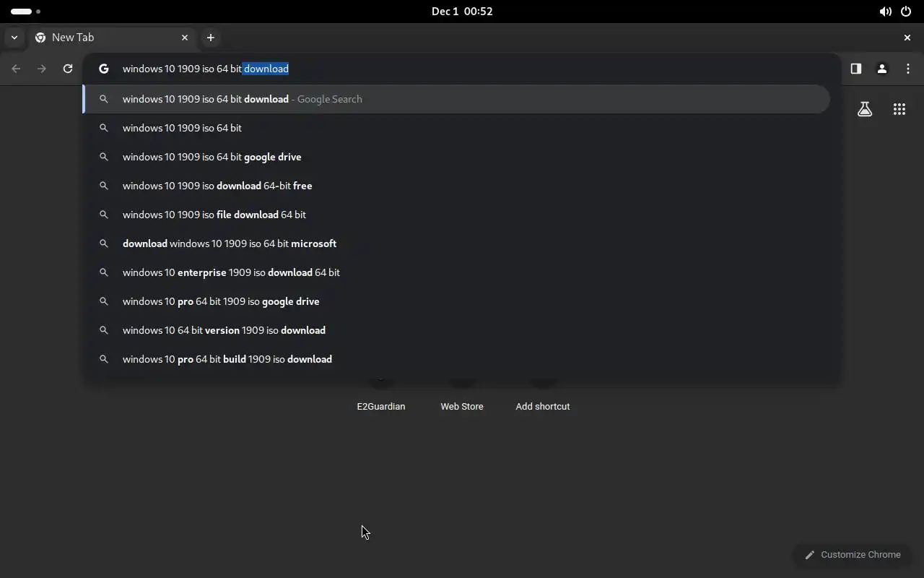Click search icon beside 'enterprise' suggestion
924x578 pixels.
[104, 272]
